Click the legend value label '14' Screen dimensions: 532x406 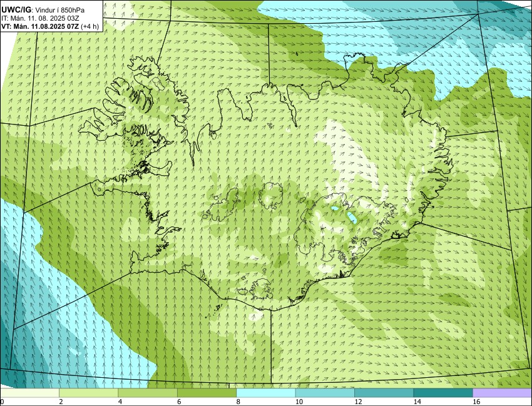click(x=417, y=402)
